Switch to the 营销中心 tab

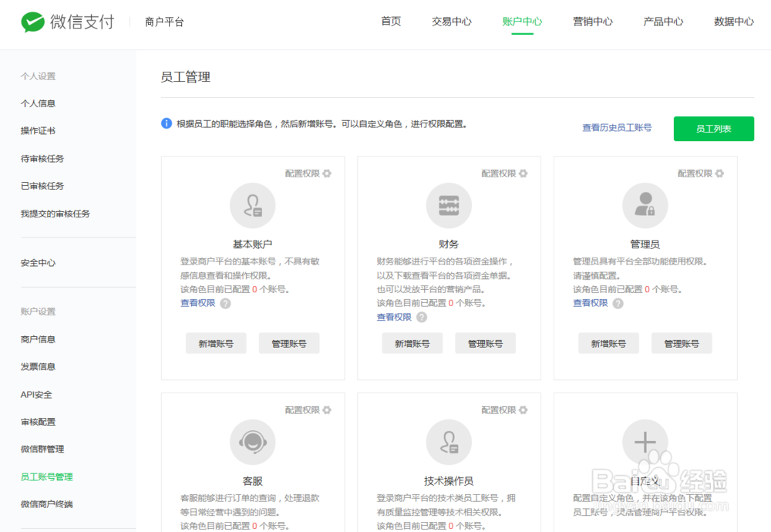click(593, 22)
